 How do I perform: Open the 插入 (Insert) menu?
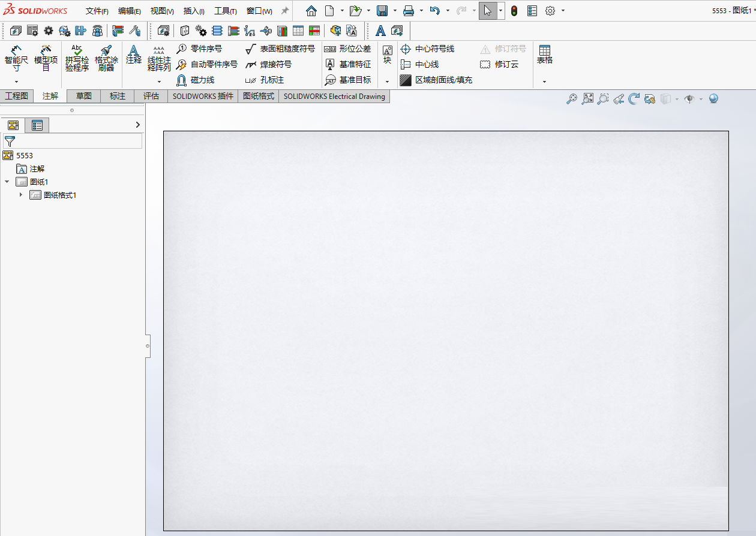click(x=194, y=11)
